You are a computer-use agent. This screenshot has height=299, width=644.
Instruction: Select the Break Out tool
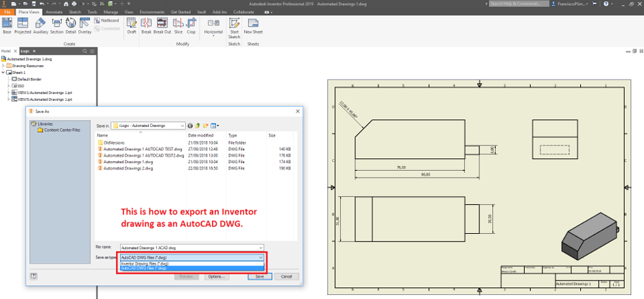coord(163,25)
